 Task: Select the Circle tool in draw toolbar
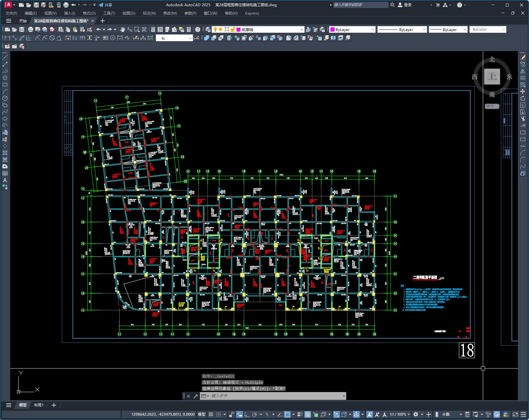point(5,98)
